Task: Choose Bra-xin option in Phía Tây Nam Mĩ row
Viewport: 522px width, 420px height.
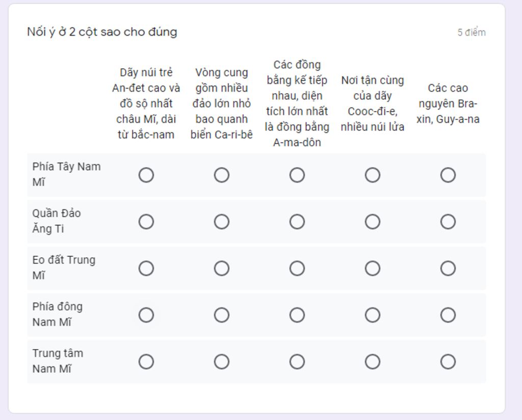Action: coord(448,175)
